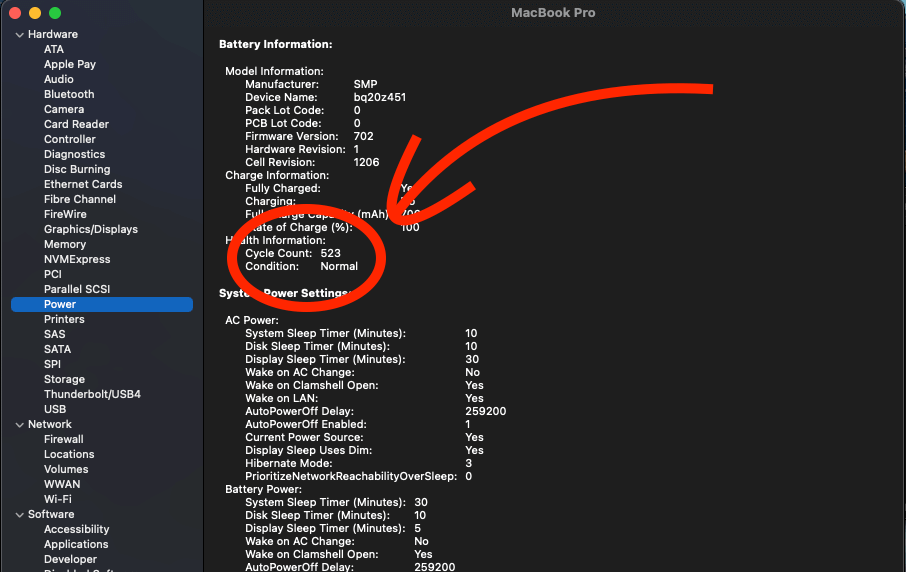The width and height of the screenshot is (906, 572).
Task: Click PrioritizeNetworkReachabilityOverSleep label
Action: [351, 477]
